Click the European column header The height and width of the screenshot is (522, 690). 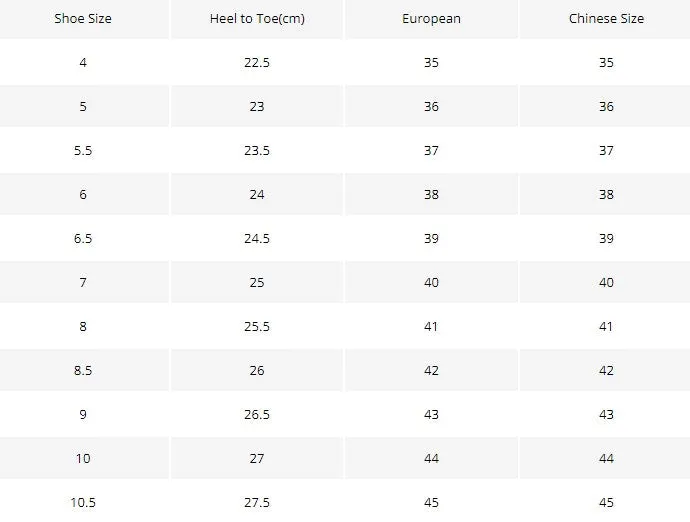[431, 18]
